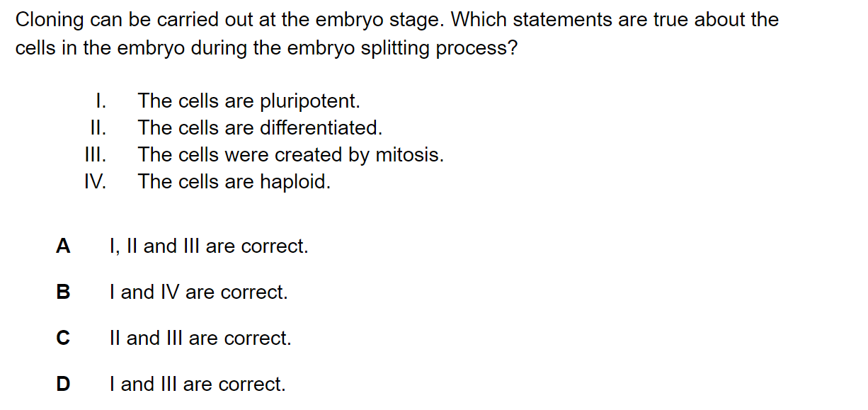This screenshot has height=410, width=868.
Task: Click statement "The cells were created by mitosis."
Action: tap(291, 155)
